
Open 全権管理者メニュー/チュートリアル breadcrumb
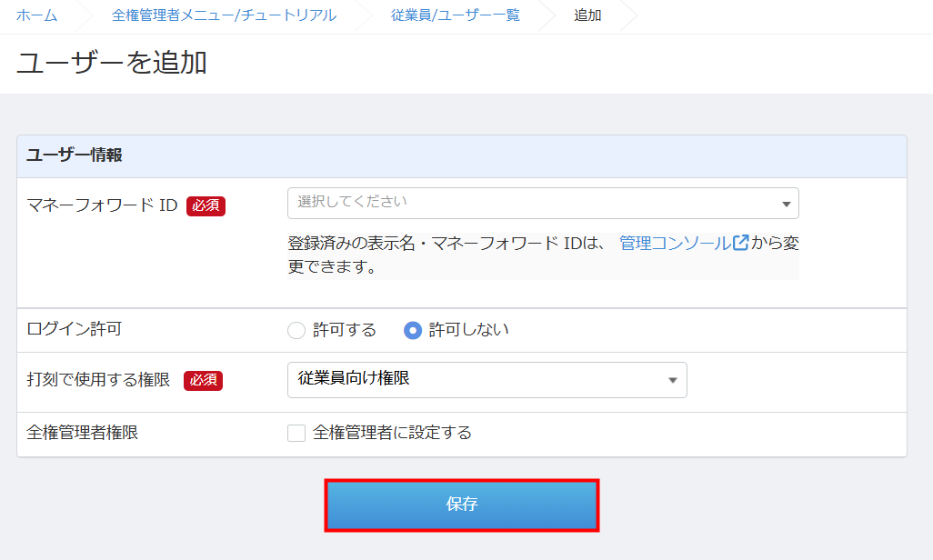[x=224, y=15]
